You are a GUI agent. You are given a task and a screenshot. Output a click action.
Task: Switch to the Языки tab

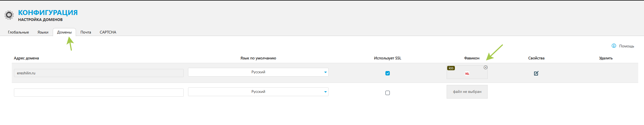(x=43, y=32)
